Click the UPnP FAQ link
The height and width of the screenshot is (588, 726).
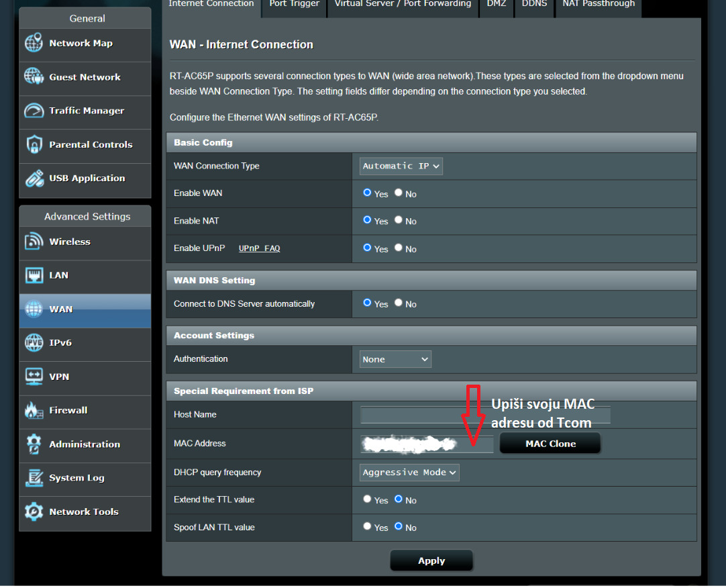(259, 248)
